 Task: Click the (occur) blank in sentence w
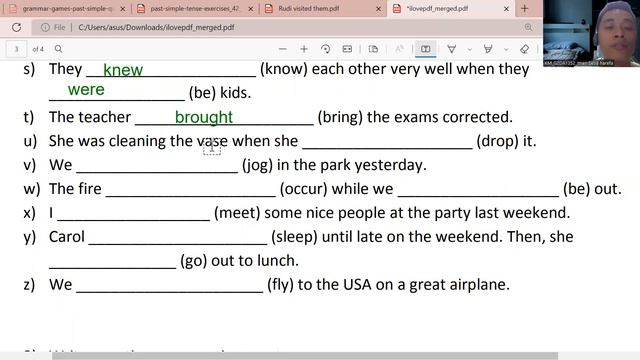[x=191, y=190]
